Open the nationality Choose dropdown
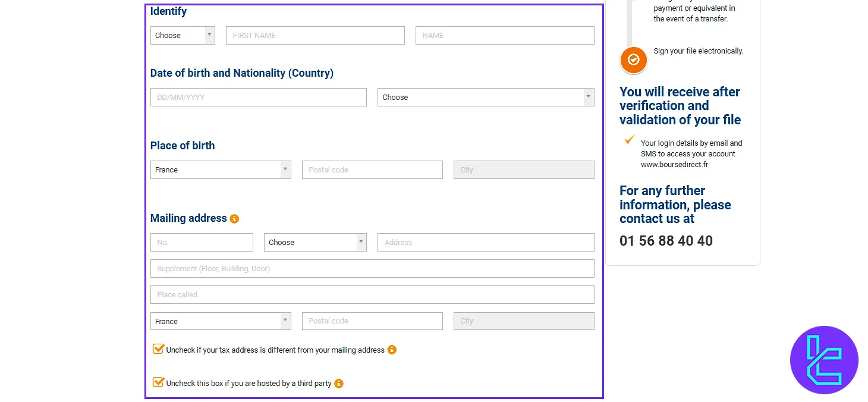 coord(485,97)
